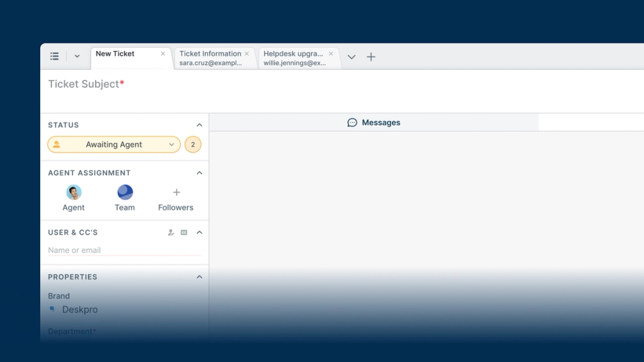Collapse the Status section

coord(199,125)
